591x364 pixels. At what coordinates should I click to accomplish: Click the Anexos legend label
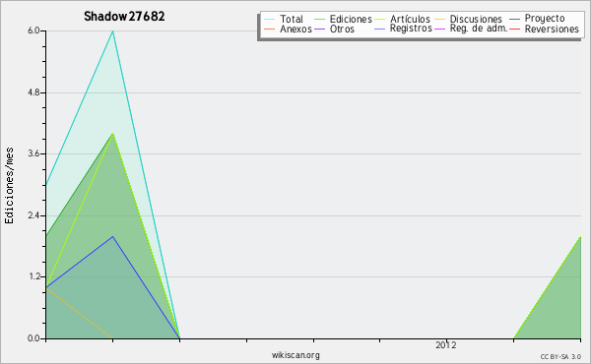(x=295, y=29)
